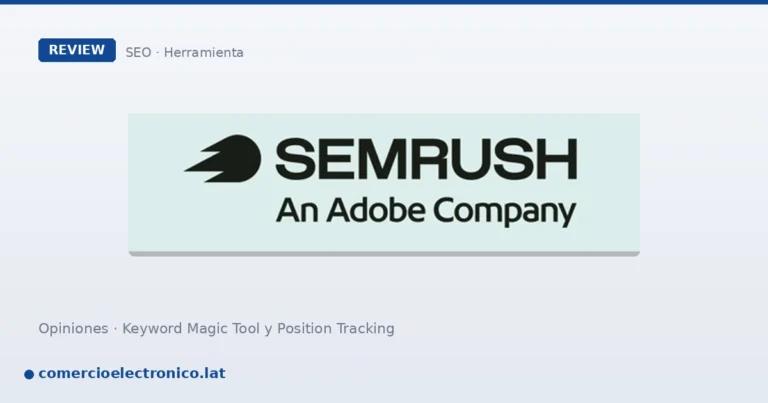
Task: Click the Keyword Magic Tool text
Action: click(191, 329)
